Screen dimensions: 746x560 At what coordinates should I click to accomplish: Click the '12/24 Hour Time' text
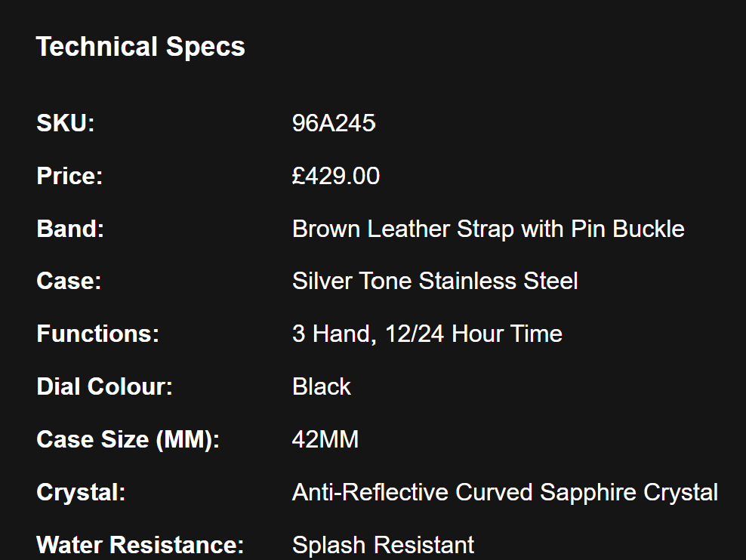[x=473, y=334]
